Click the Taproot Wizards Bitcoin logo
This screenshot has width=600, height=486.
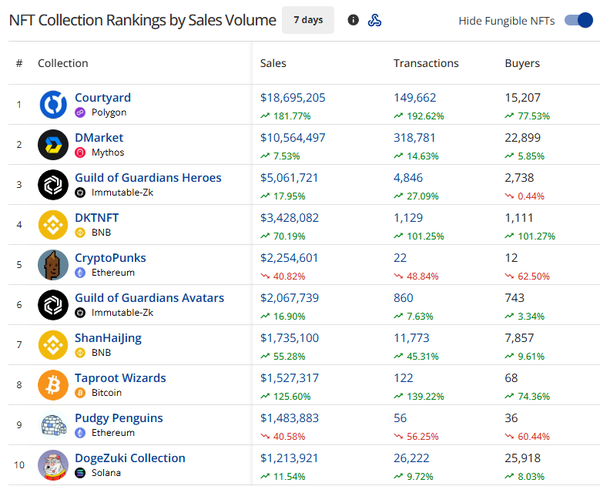(53, 385)
